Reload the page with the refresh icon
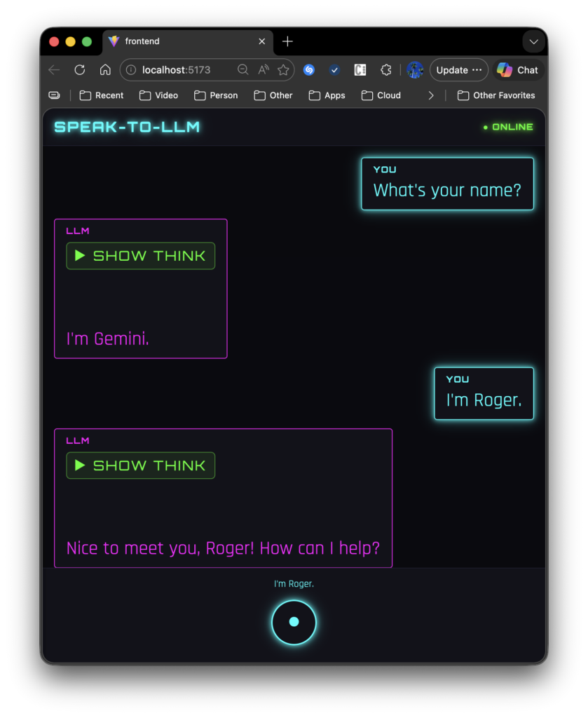The width and height of the screenshot is (588, 718). click(80, 70)
